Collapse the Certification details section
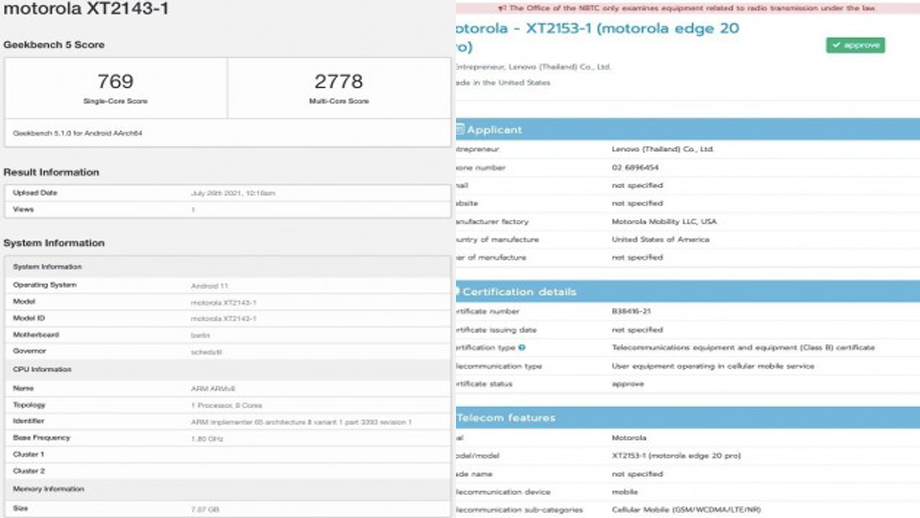The height and width of the screenshot is (518, 920). click(x=519, y=292)
